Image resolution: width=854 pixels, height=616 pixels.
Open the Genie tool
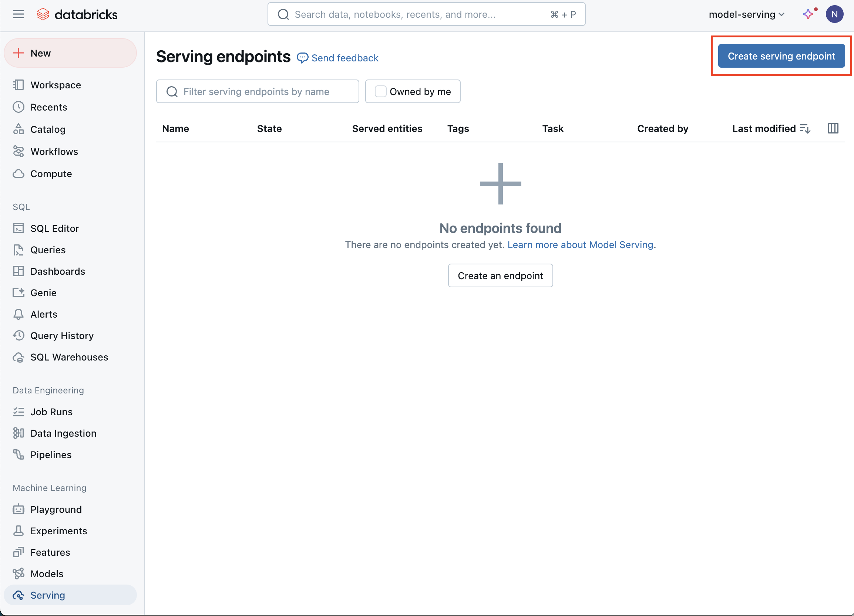(x=43, y=292)
